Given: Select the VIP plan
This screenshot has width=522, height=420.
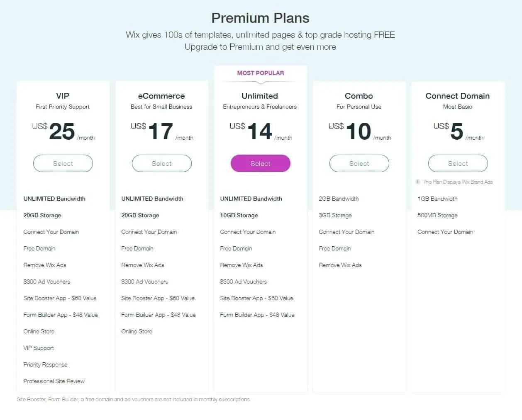Looking at the screenshot, I should point(63,163).
